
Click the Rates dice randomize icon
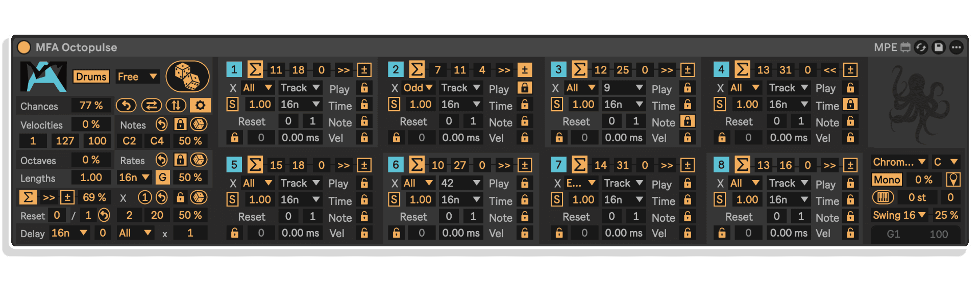[x=198, y=160]
